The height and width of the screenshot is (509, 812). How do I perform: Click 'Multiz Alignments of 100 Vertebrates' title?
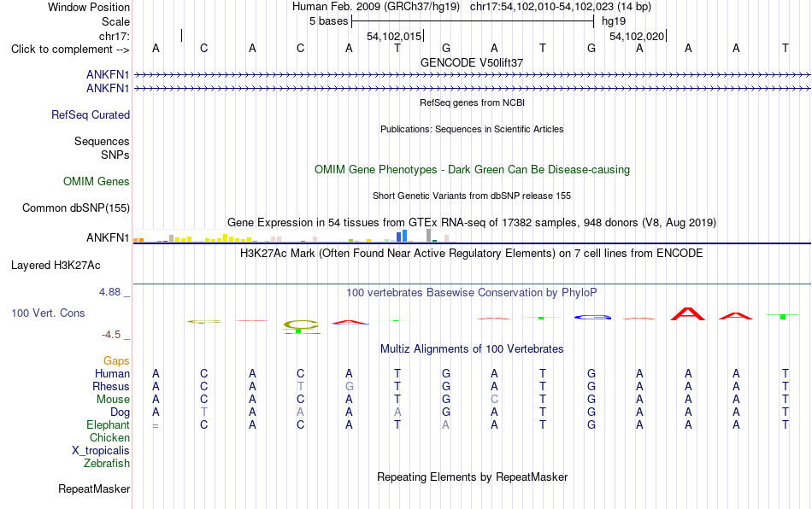[472, 349]
